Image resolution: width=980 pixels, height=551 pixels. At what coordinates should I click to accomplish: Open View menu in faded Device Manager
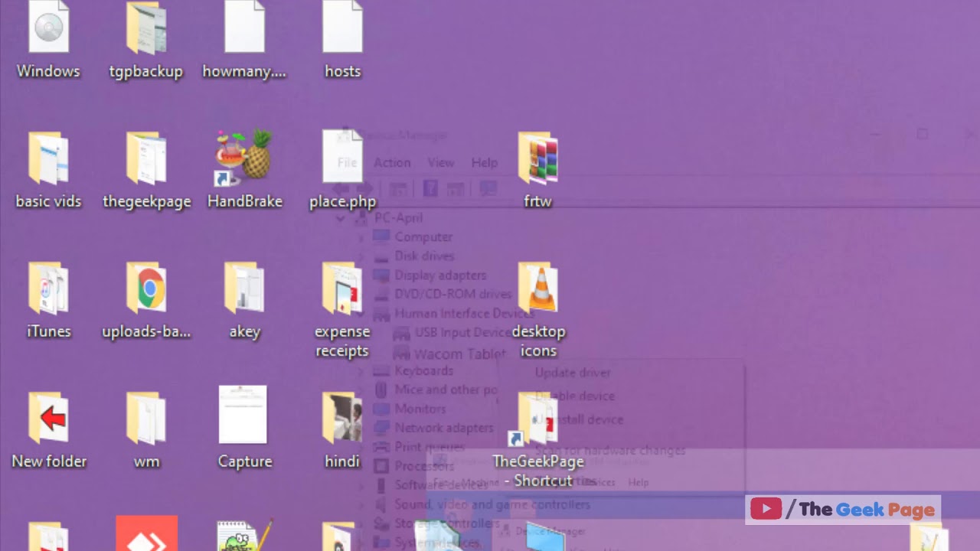[441, 162]
